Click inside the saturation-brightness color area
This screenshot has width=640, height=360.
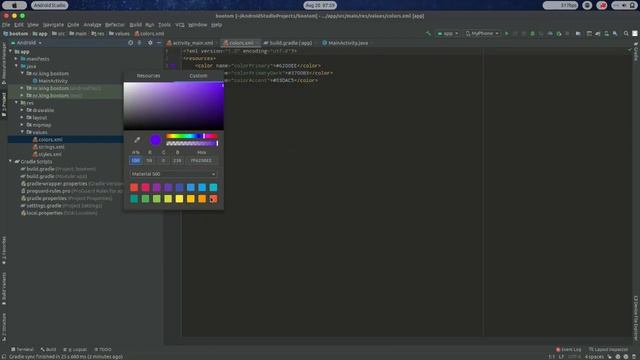tap(173, 106)
